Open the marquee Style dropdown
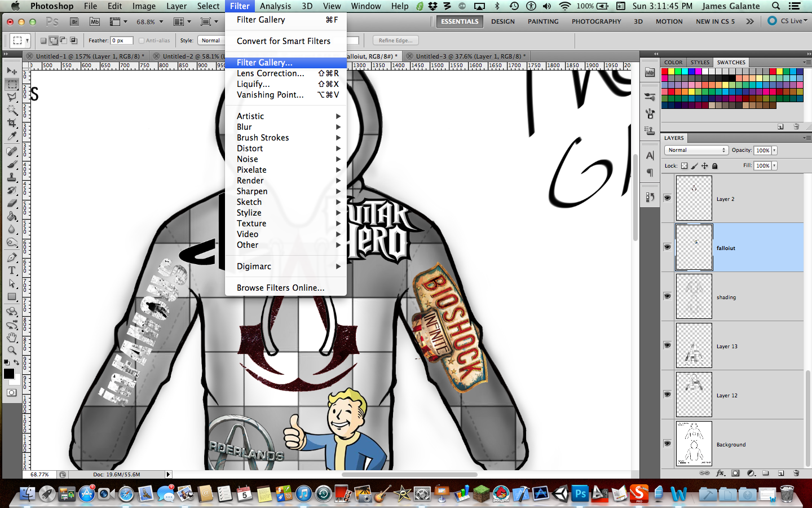Viewport: 812px width, 508px height. click(x=211, y=41)
